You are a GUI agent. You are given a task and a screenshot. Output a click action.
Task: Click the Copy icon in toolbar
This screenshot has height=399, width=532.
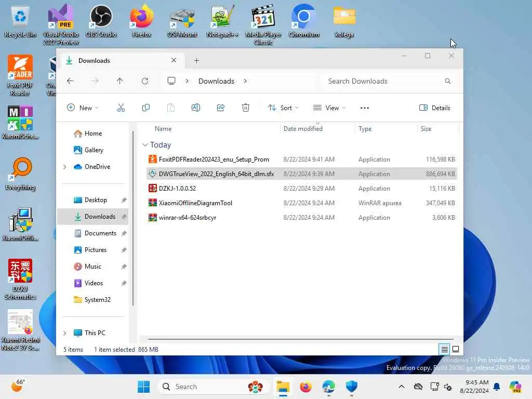[x=146, y=108]
